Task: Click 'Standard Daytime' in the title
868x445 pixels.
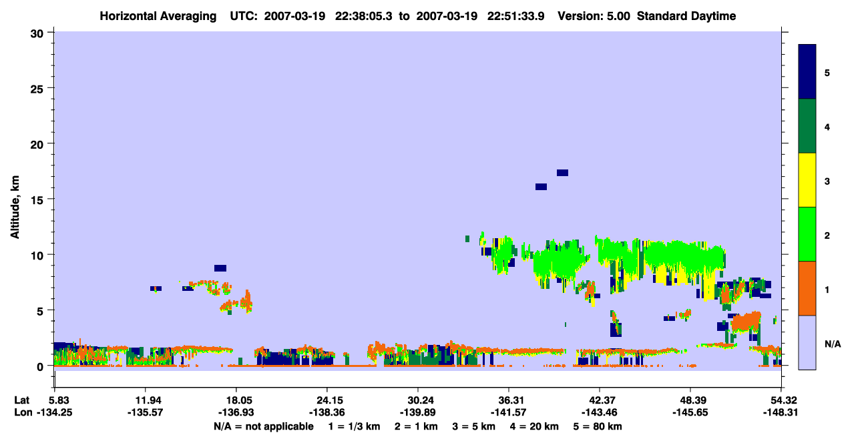Action: [x=686, y=16]
